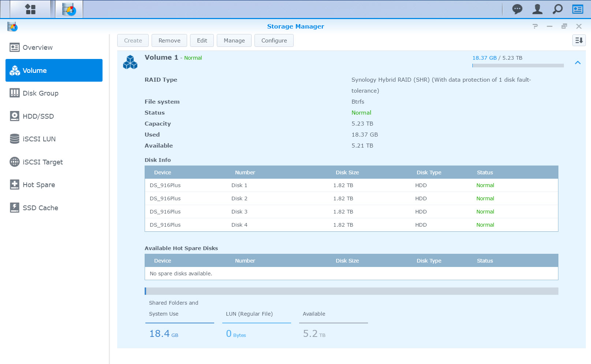
Task: Open the notifications chat bubble icon
Action: (517, 9)
